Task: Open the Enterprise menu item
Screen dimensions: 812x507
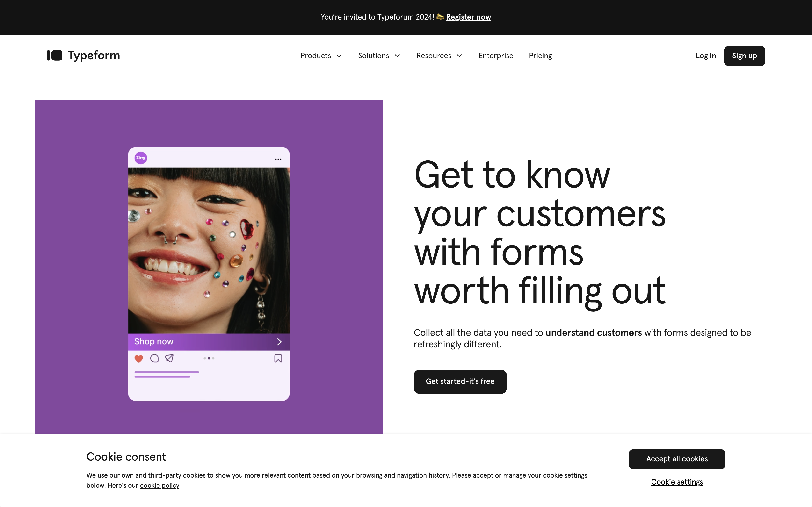Action: [x=496, y=56]
